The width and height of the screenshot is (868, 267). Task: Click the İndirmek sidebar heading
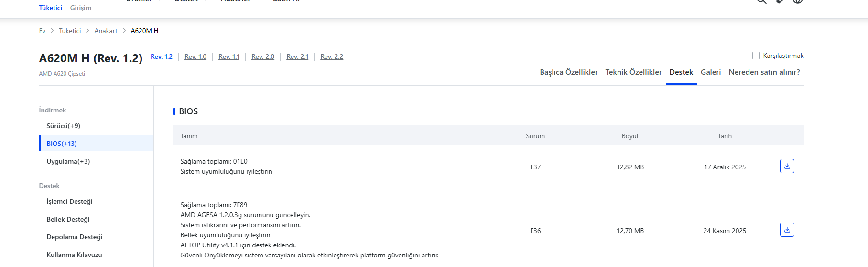53,110
